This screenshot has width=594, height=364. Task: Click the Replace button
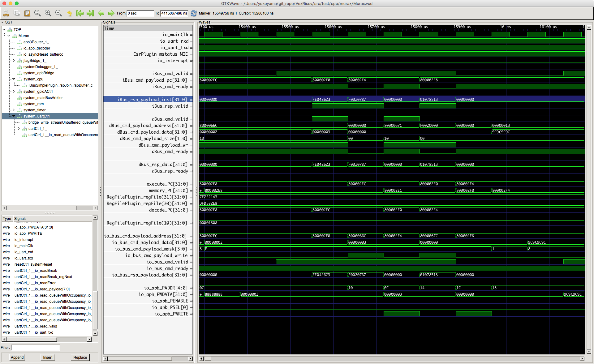tap(80, 358)
